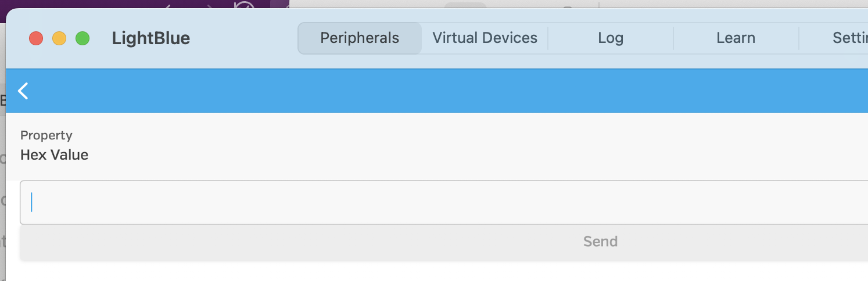The width and height of the screenshot is (868, 281).
Task: Open the Virtual Devices tab
Action: click(485, 38)
